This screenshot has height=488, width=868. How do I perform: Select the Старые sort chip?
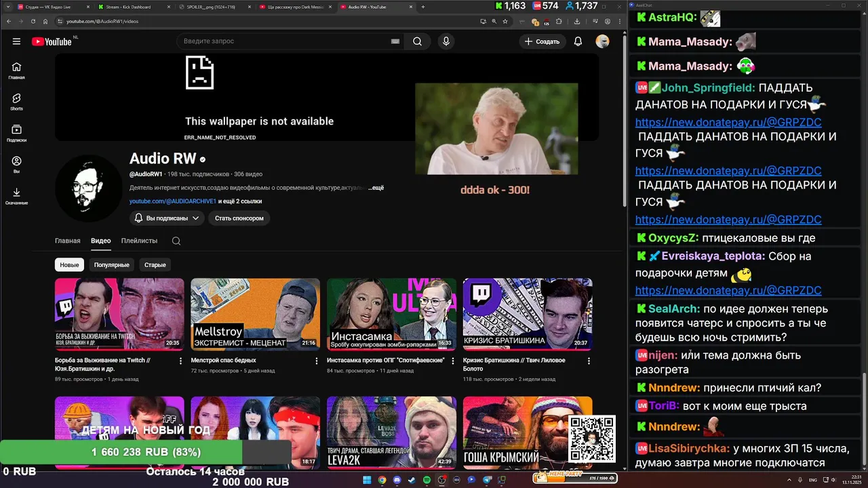tap(155, 265)
